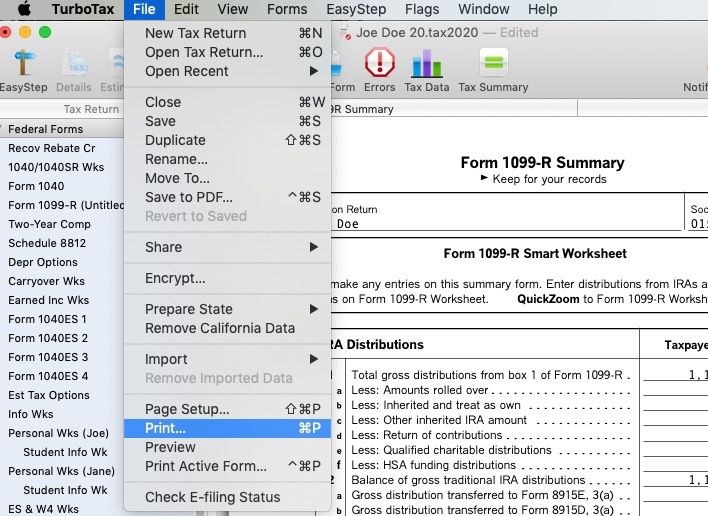Click 'Less: HSA funding distributions' line text
708x516 pixels.
(433, 465)
